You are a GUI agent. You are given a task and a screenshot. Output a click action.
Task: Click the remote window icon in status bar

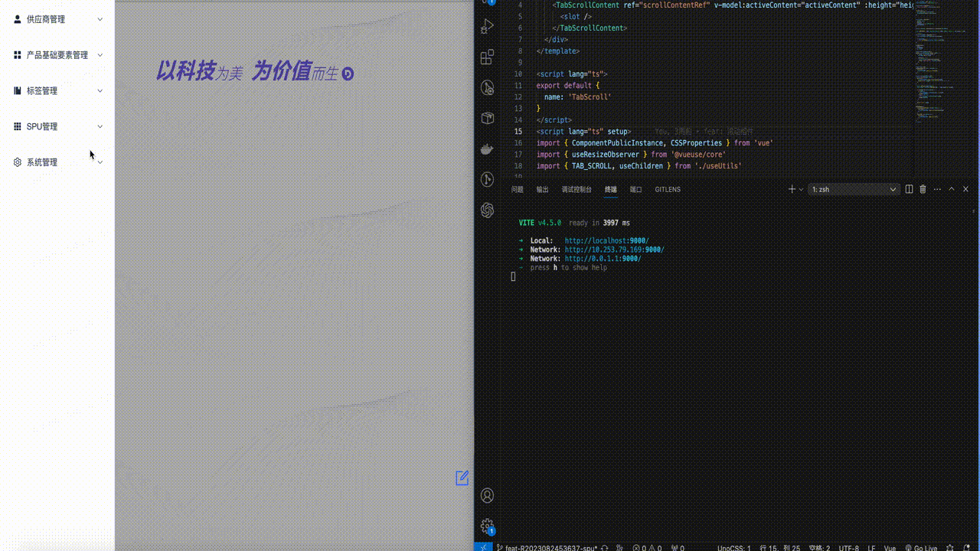[x=484, y=547]
